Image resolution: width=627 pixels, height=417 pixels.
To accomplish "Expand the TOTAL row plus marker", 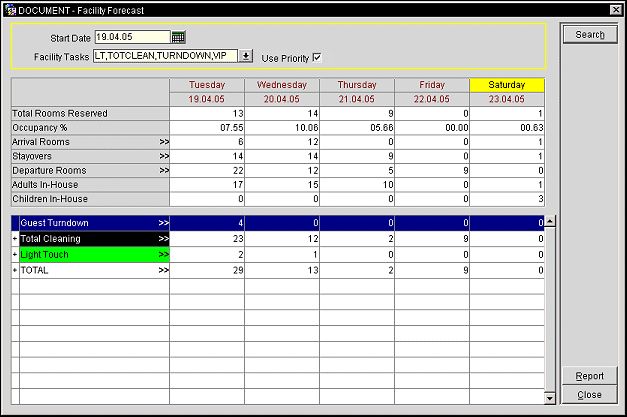I will tap(14, 270).
